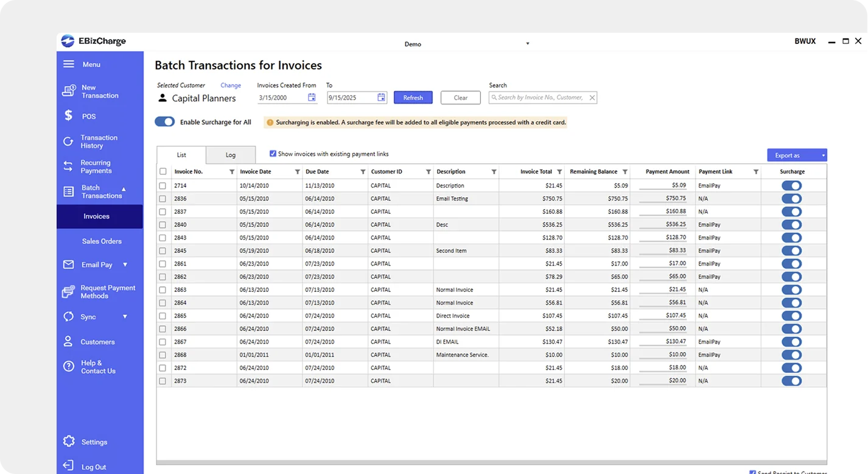Toggle surcharge switch for invoice 2864

792,303
